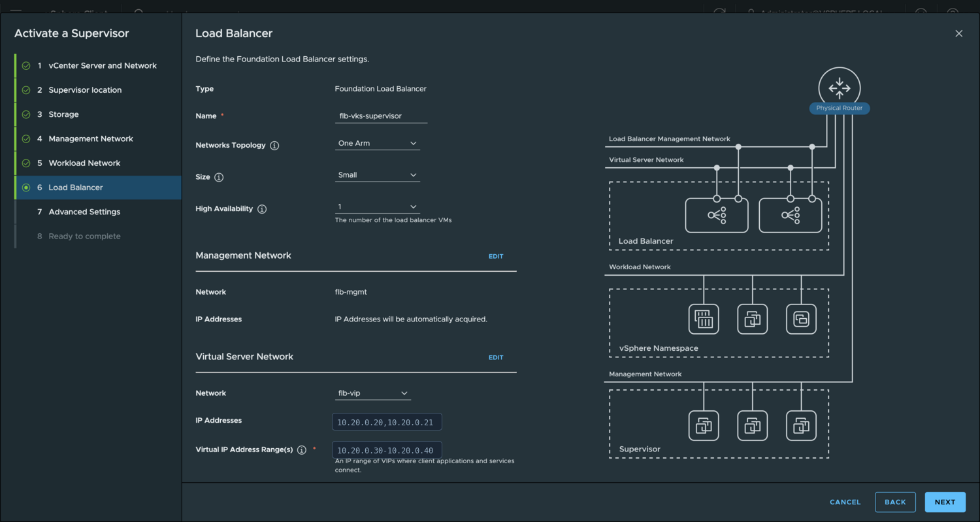Click 'Load Balancer Management Network' diagram label
The width and height of the screenshot is (980, 522).
pyautogui.click(x=670, y=139)
